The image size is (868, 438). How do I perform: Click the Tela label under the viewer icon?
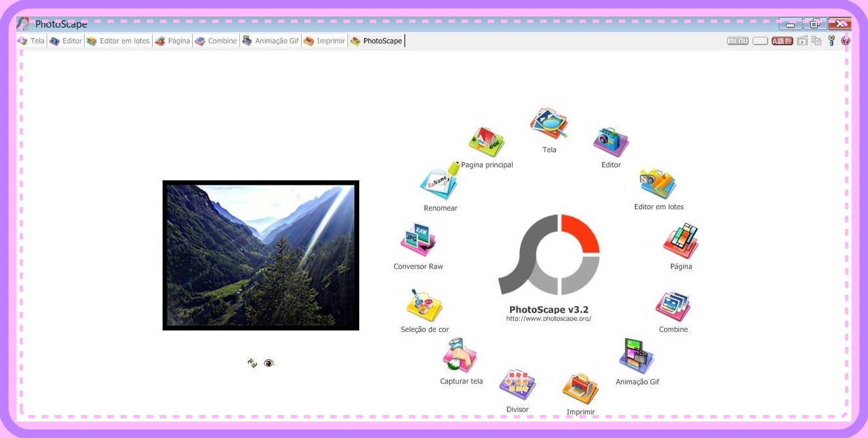click(549, 149)
